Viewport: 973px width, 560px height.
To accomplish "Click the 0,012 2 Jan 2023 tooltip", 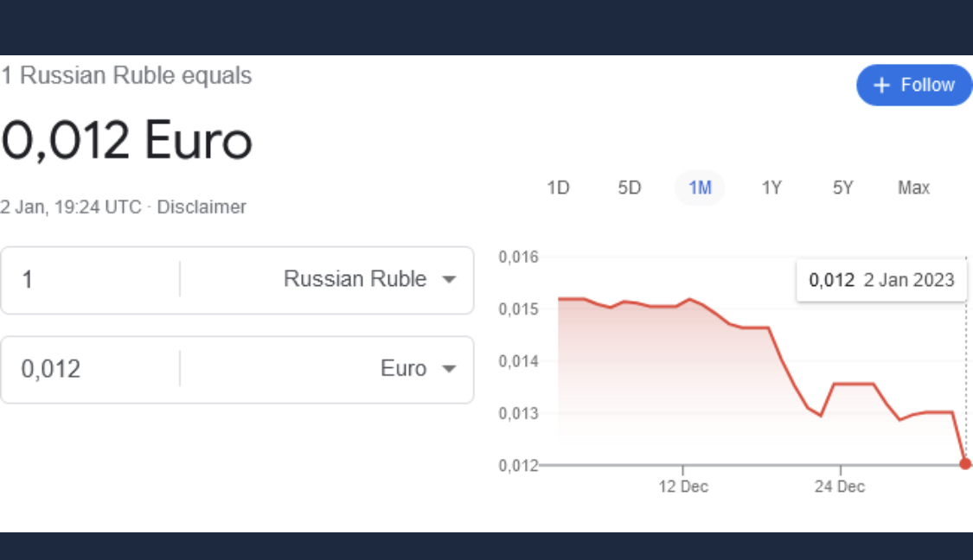I will click(x=881, y=280).
